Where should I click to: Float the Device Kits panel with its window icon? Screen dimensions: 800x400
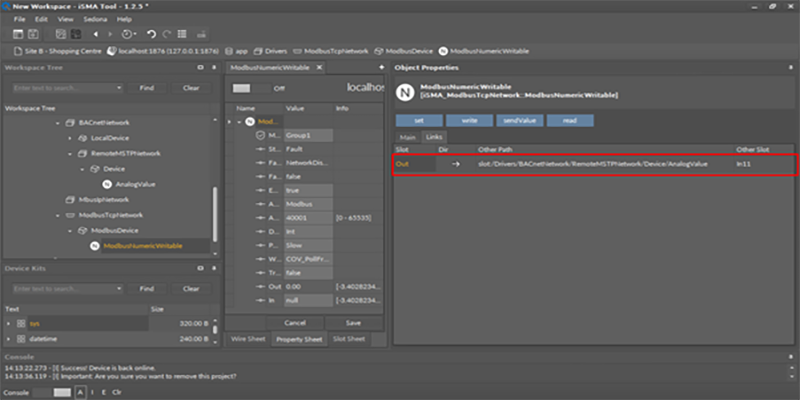point(201,268)
